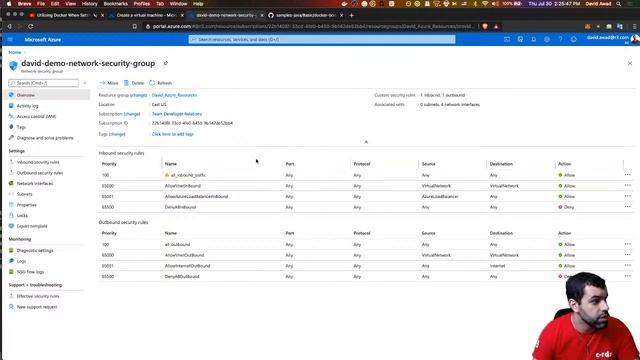The width and height of the screenshot is (640, 360).
Task: Open Outbound security rules settings
Action: coord(40,173)
